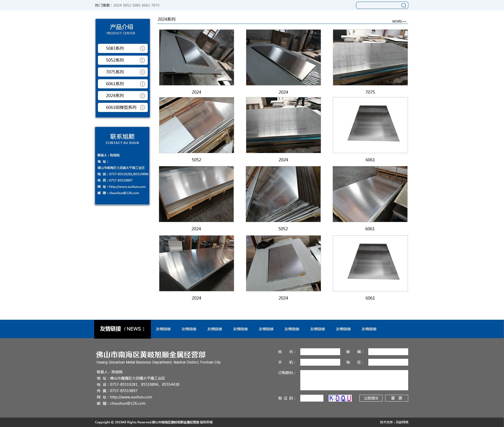Open the first 5052 product thumbnail
The height and width of the screenshot is (427, 504).
(x=196, y=125)
